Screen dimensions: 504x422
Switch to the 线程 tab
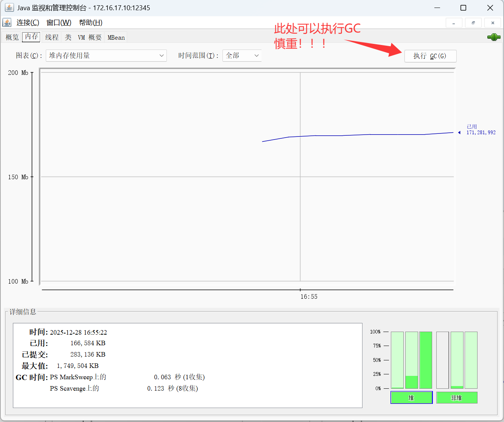[52, 37]
